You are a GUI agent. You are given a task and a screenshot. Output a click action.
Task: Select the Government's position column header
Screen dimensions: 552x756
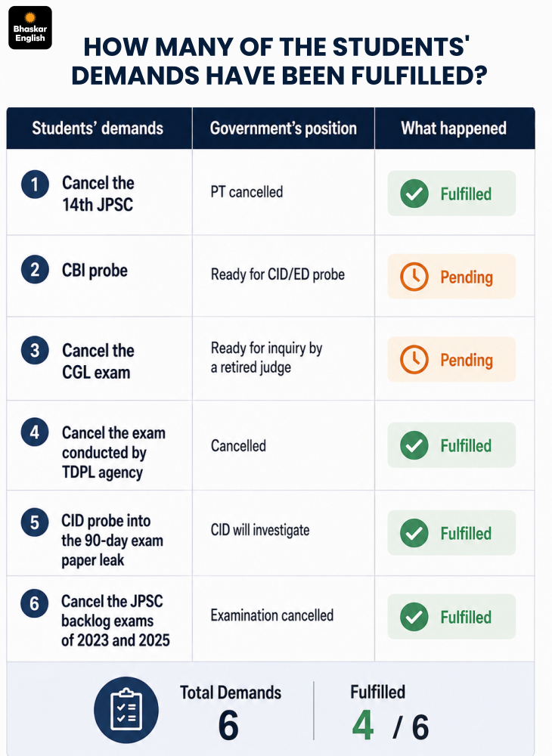(284, 129)
